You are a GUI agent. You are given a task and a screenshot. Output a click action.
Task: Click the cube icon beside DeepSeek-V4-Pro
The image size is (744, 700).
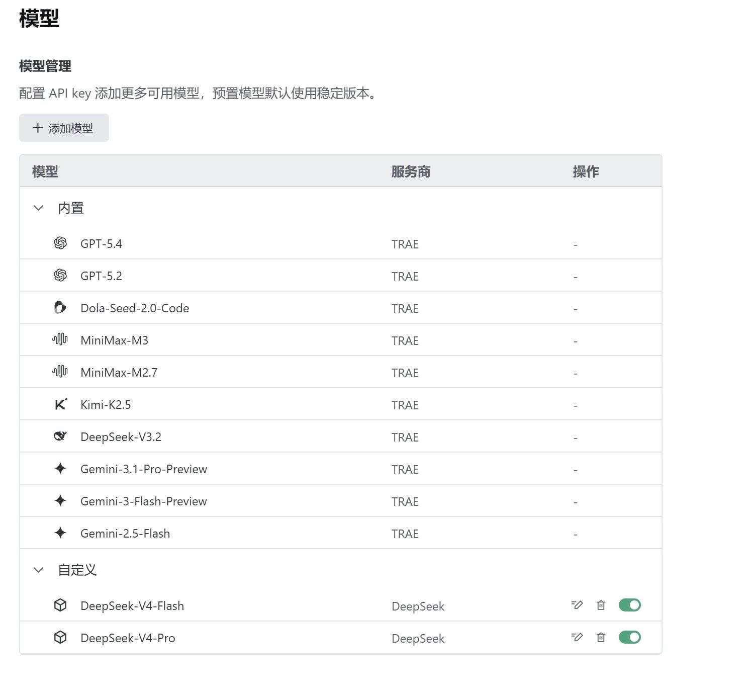(x=60, y=638)
